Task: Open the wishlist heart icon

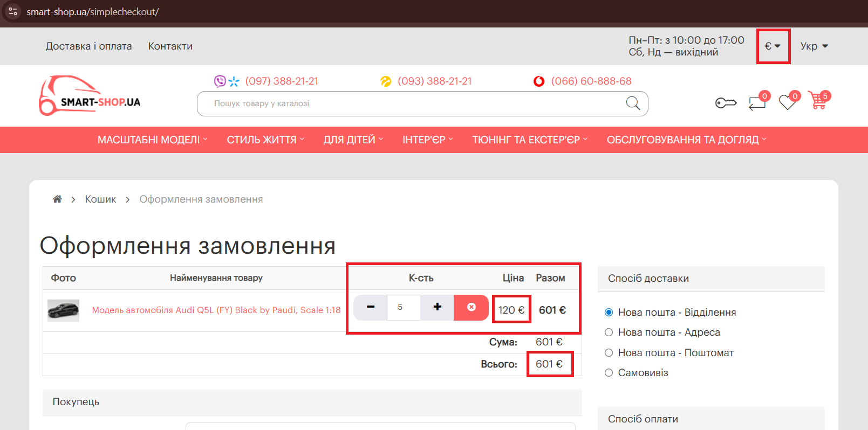Action: (788, 102)
